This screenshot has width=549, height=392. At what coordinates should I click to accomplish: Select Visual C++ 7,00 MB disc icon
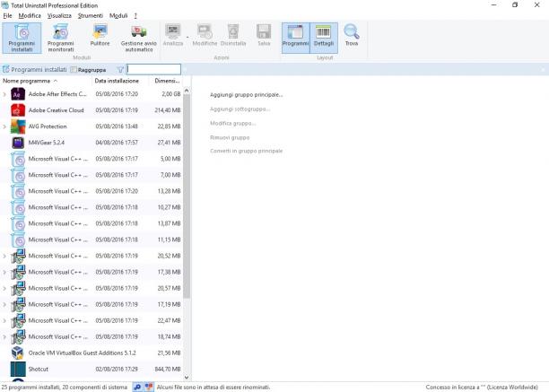(x=18, y=175)
